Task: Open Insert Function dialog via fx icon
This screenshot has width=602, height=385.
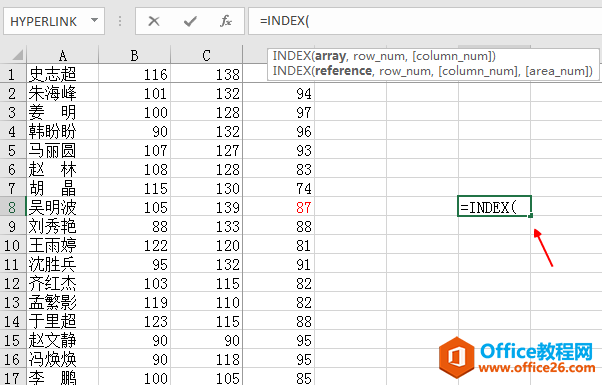Action: click(x=226, y=21)
